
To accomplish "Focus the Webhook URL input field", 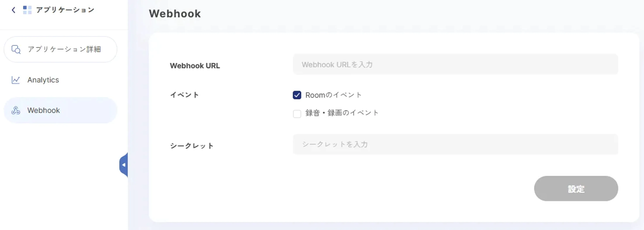I will tap(455, 64).
